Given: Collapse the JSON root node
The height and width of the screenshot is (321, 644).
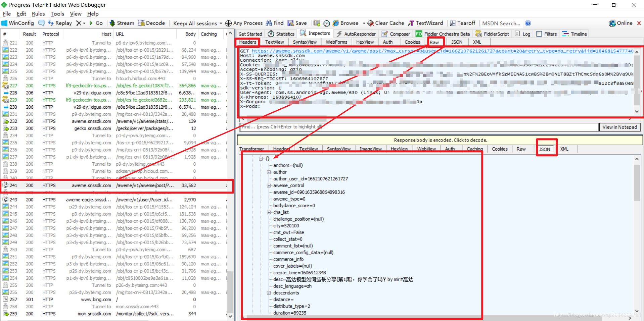Looking at the screenshot, I should click(x=261, y=159).
